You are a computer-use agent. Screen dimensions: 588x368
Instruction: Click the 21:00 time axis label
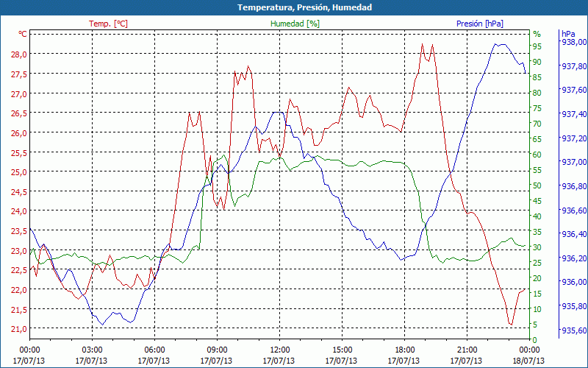click(467, 350)
